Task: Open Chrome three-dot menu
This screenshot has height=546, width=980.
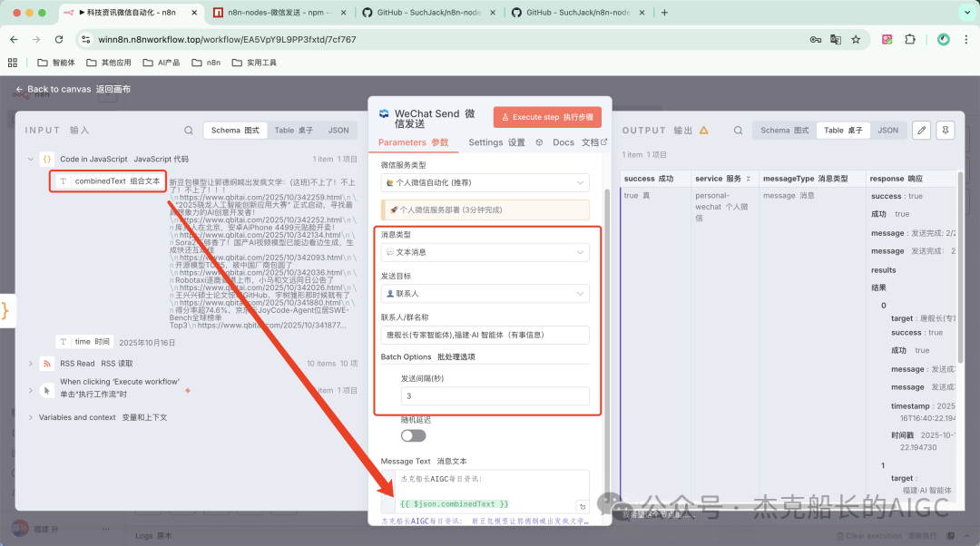Action: coord(966,39)
